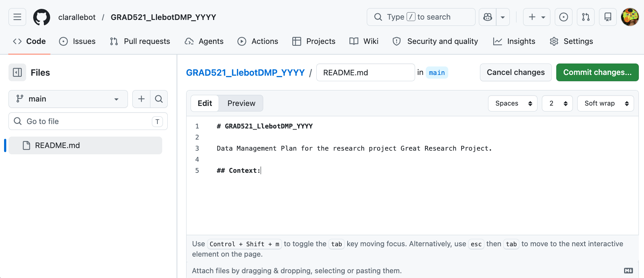The height and width of the screenshot is (278, 644).
Task: Open the notifications inbox icon
Action: click(608, 17)
